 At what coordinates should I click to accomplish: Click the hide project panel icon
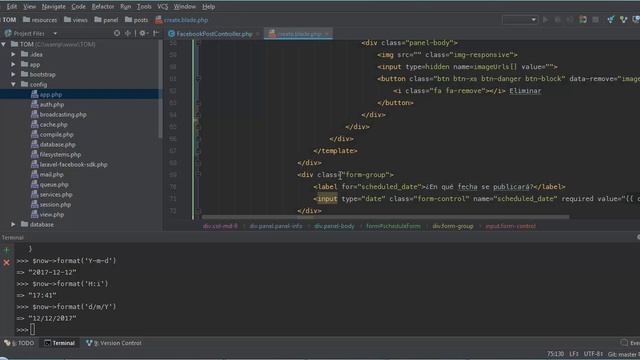[x=156, y=33]
